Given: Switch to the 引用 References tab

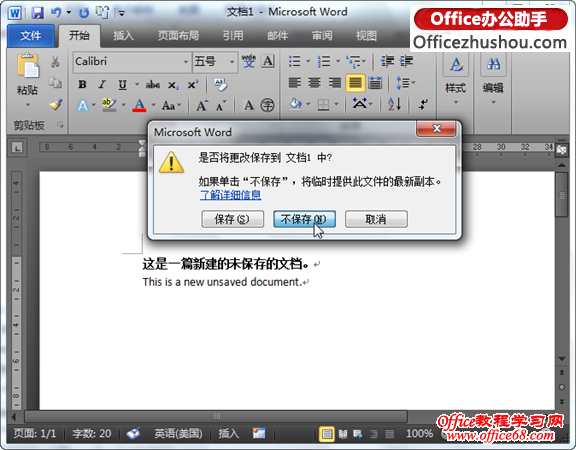Looking at the screenshot, I should pos(233,36).
